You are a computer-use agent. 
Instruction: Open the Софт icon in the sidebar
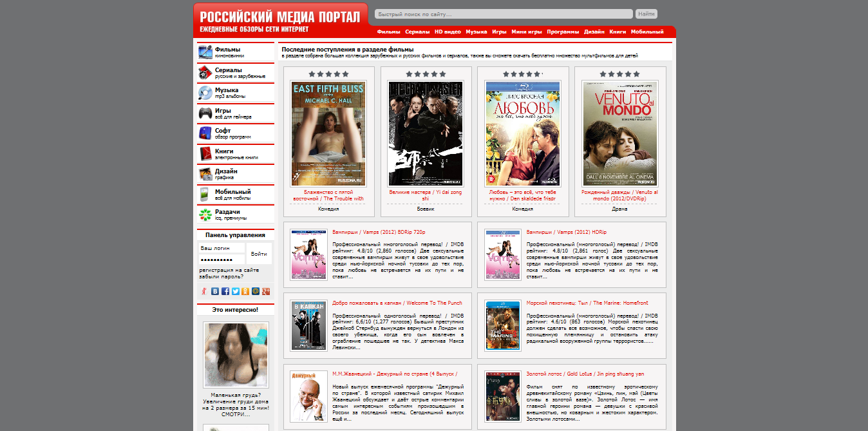205,133
